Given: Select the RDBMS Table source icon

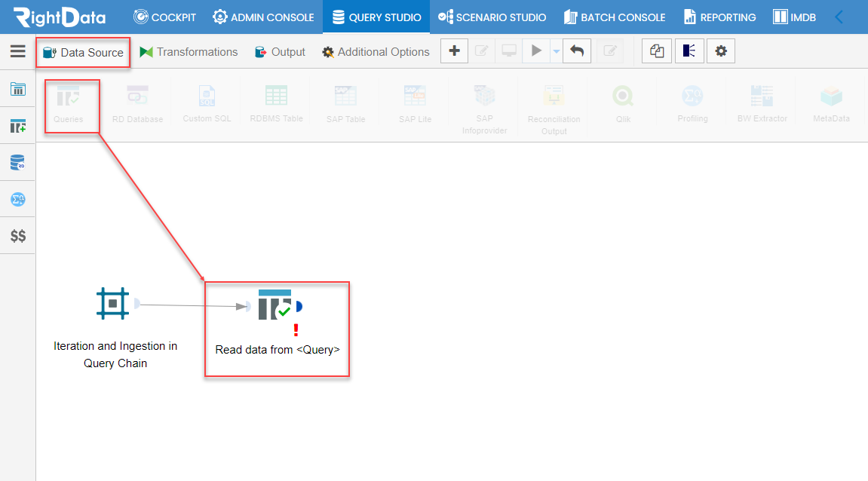Looking at the screenshot, I should click(x=276, y=105).
